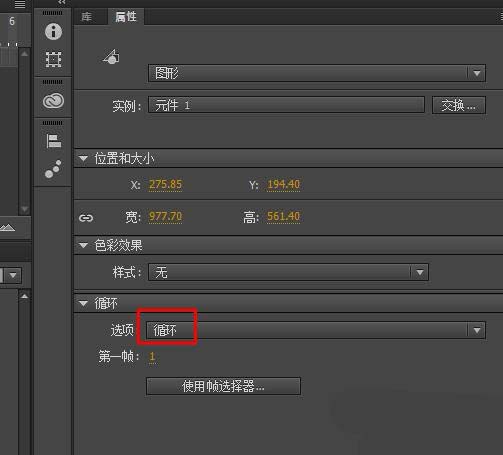Click the 交换... button
This screenshot has width=503, height=455.
tap(459, 106)
